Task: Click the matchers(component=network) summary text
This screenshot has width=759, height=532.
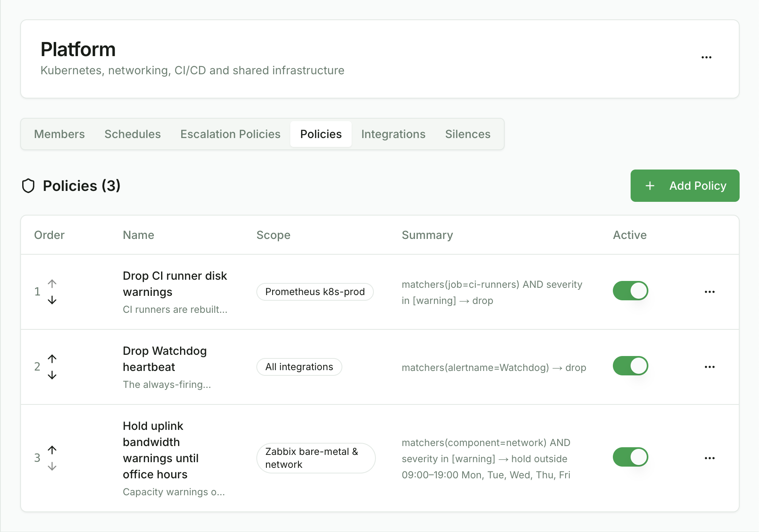Action: tap(486, 459)
